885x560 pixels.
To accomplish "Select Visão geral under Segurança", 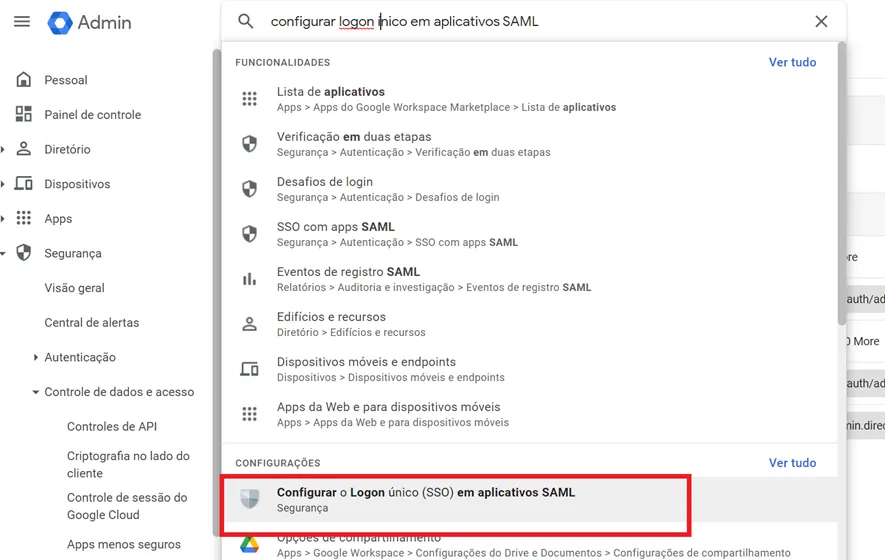I will click(x=75, y=288).
